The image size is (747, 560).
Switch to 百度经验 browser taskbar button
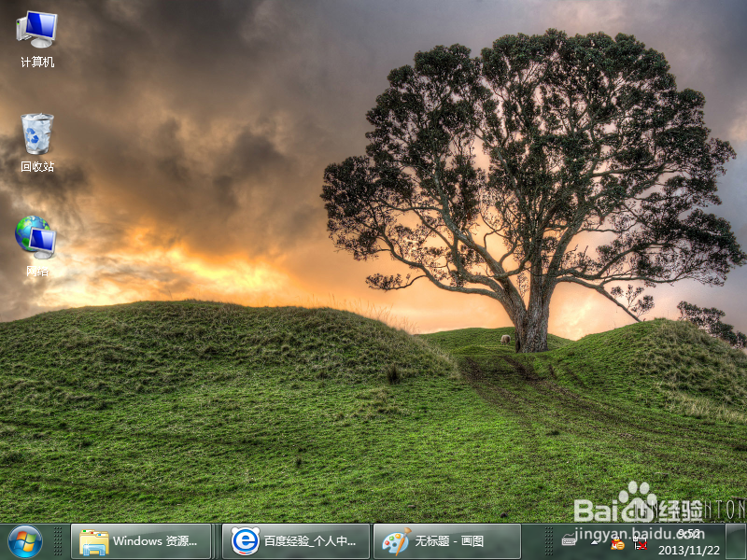[296, 541]
